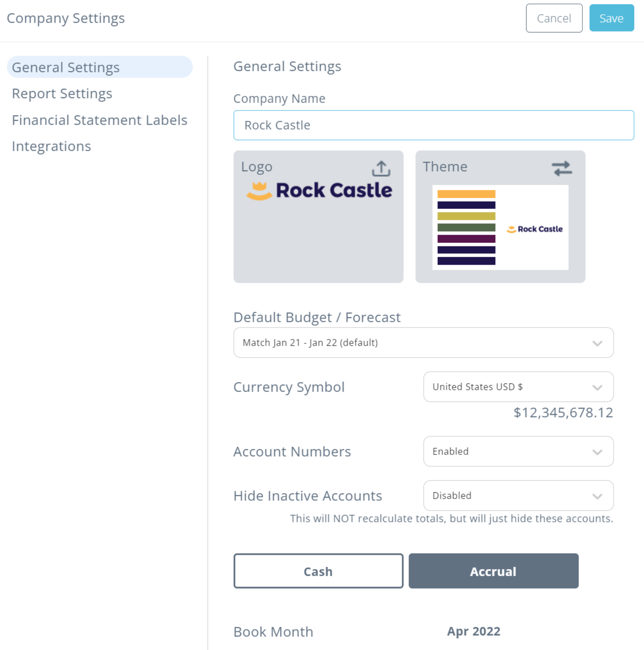Click the olive green theme color bar
644x650 pixels.
pyautogui.click(x=466, y=227)
